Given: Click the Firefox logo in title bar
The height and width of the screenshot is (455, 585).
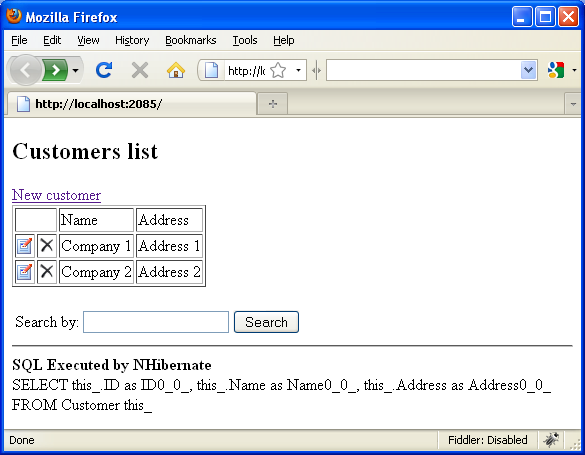Looking at the screenshot, I should (x=14, y=16).
